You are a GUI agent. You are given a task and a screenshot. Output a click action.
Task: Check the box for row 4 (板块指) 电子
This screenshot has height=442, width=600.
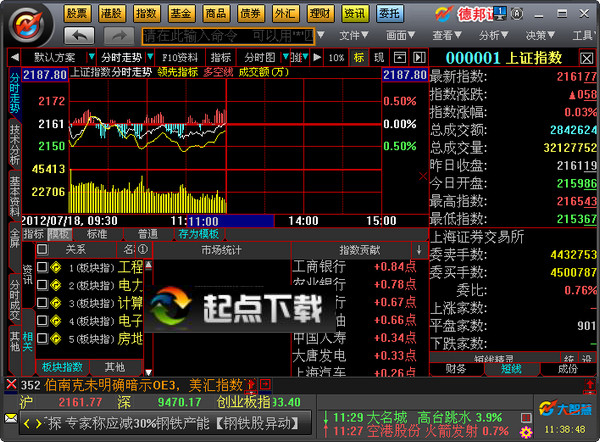[x=42, y=320]
